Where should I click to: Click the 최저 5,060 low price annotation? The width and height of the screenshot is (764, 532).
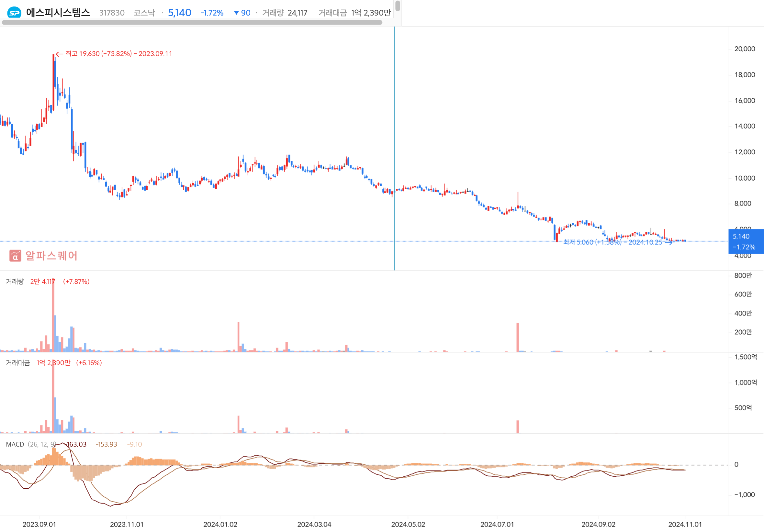613,242
